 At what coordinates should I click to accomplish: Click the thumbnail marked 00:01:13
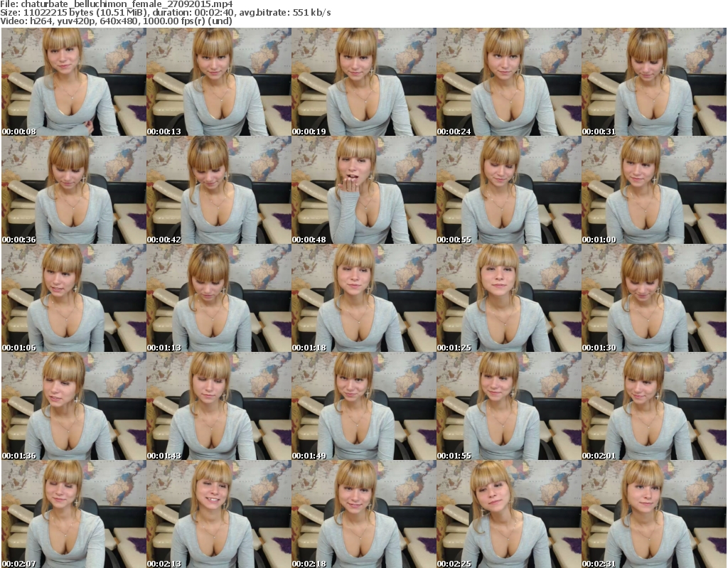coord(219,298)
